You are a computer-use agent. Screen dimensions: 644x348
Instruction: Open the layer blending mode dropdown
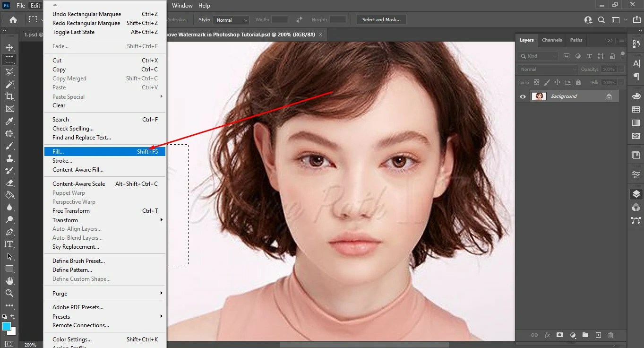tap(547, 69)
